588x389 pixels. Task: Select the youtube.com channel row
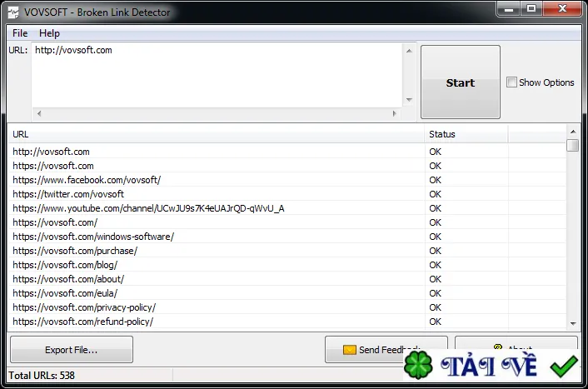(287, 208)
